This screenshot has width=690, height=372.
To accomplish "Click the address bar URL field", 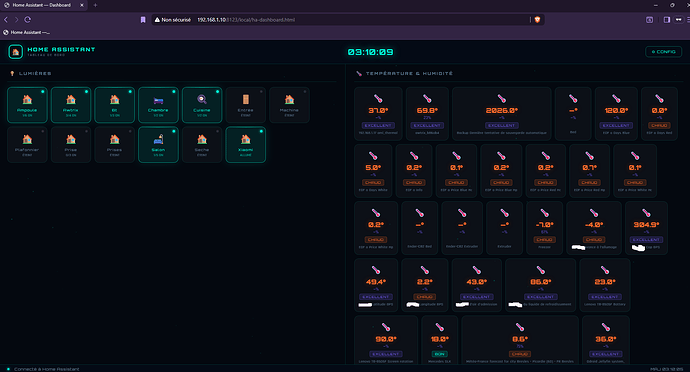I will (x=348, y=20).
